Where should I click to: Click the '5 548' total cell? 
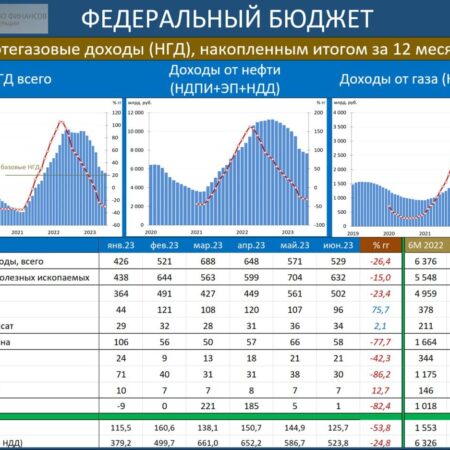[426, 277]
